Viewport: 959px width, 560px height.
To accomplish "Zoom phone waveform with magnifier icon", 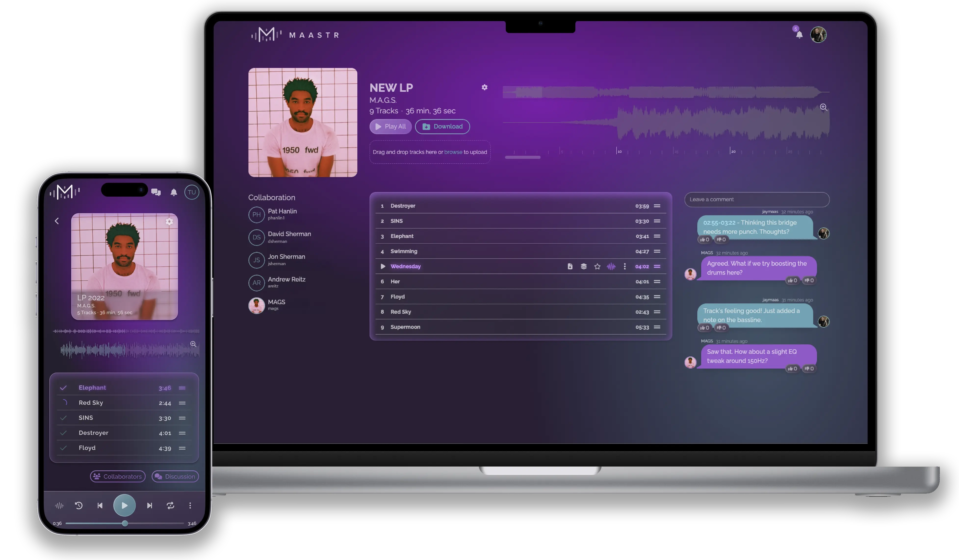I will 193,344.
